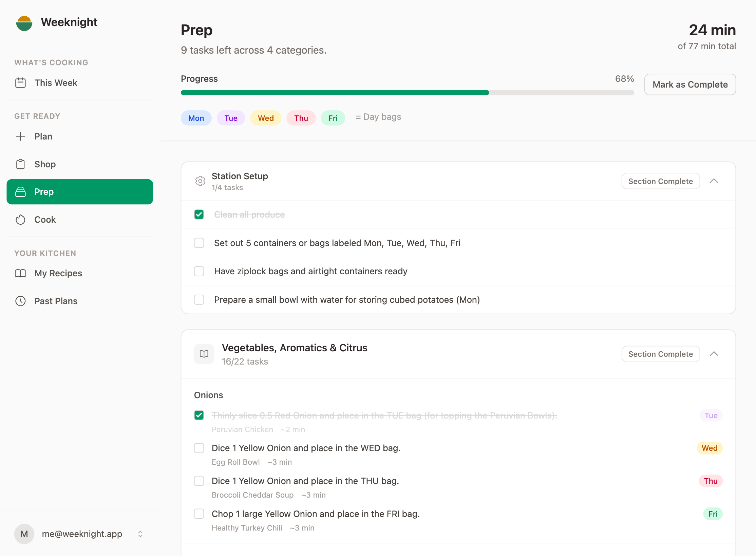Switch to the Cook section

(x=45, y=219)
